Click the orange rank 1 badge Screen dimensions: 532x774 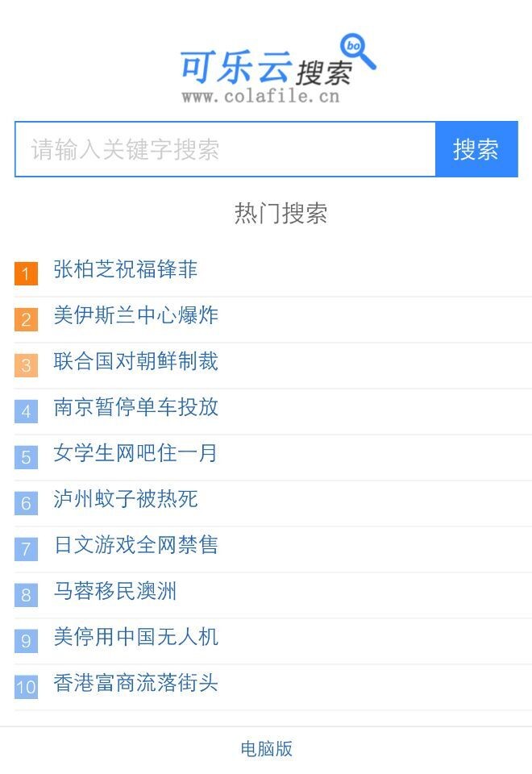[26, 273]
